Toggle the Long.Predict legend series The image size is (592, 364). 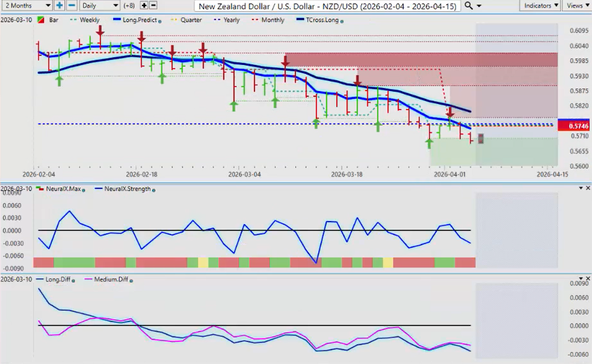[136, 20]
